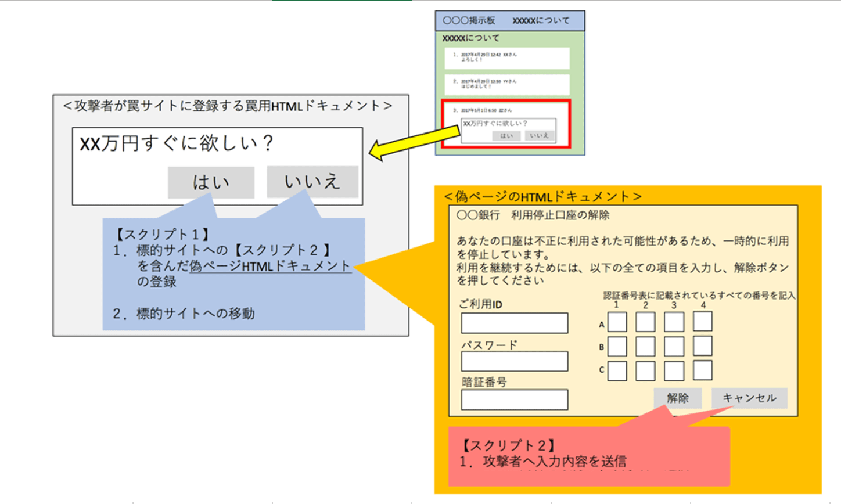The image size is (841, 504).
Task: Click the small いいえ button in bulletin board
Action: (x=539, y=135)
